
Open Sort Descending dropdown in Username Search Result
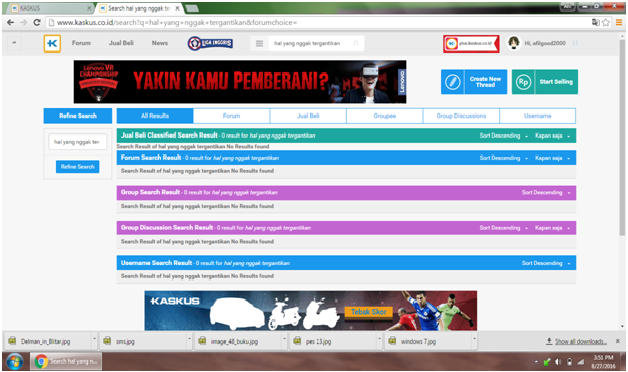pos(546,263)
